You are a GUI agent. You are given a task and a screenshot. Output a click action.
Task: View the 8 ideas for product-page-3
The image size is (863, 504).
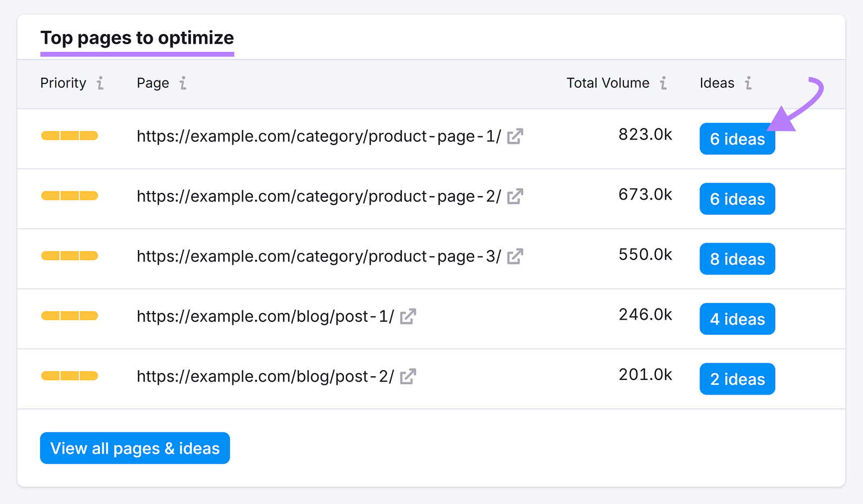click(x=737, y=259)
